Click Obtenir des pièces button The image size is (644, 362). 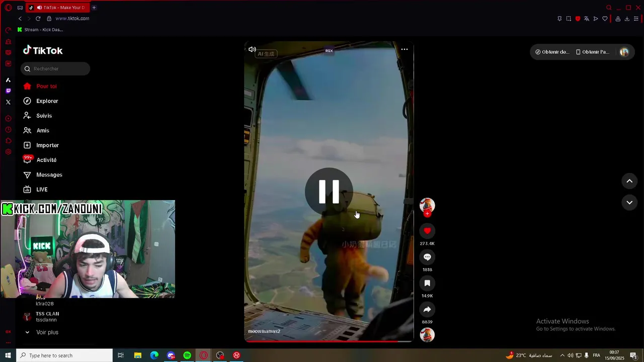pos(552,52)
